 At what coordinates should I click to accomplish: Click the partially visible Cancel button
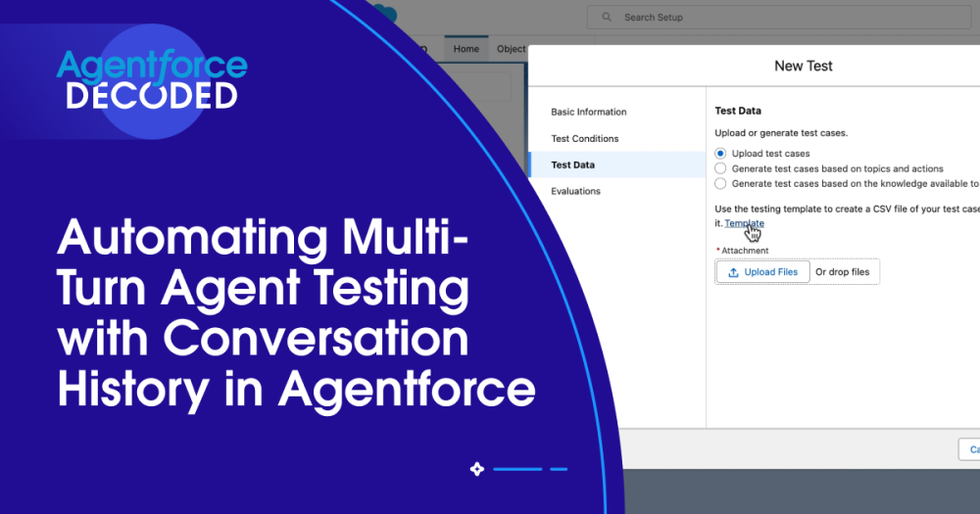(970, 449)
